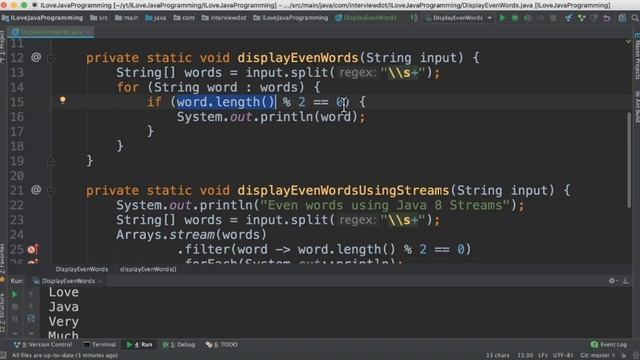Close the DisplayEvenWords run tab

point(100,281)
